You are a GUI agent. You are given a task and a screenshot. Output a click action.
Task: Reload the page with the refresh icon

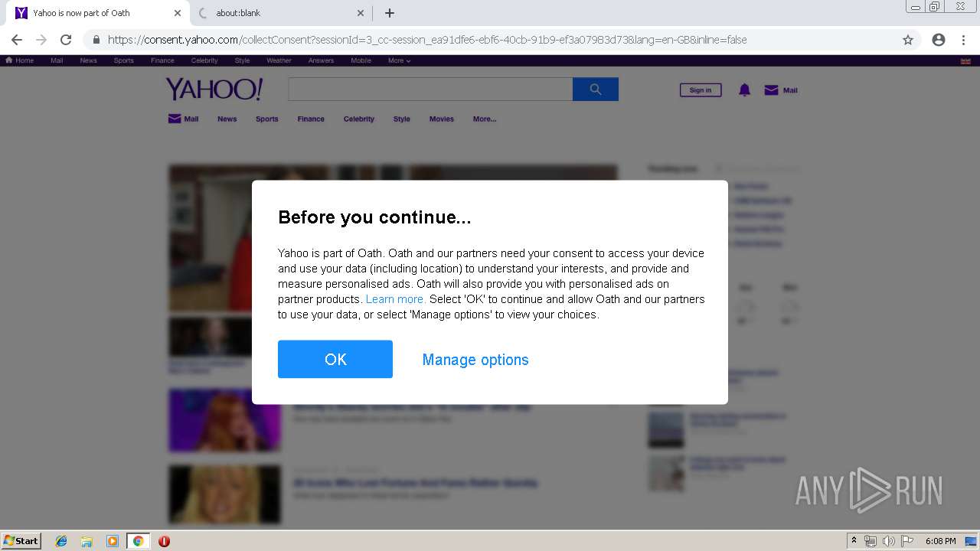point(66,40)
